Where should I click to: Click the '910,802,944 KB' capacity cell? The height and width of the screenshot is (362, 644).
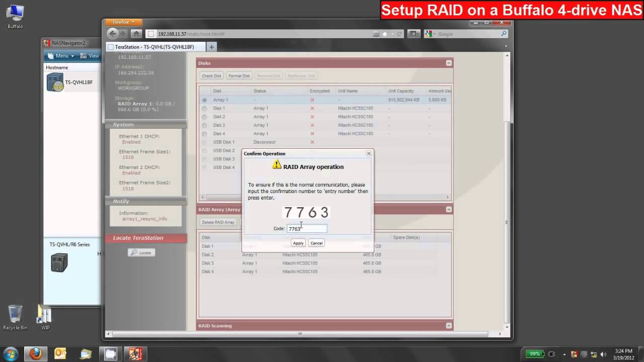click(404, 100)
